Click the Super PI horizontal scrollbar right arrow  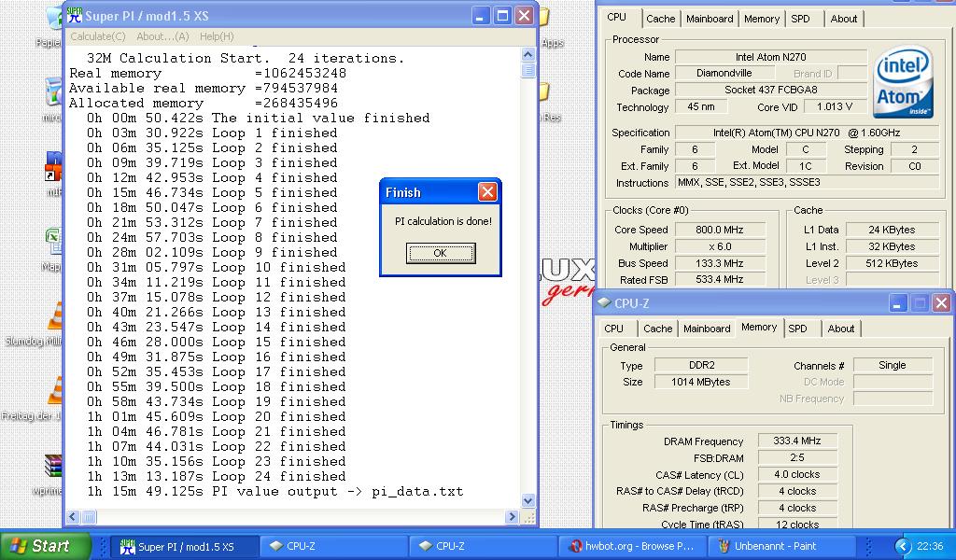point(512,517)
